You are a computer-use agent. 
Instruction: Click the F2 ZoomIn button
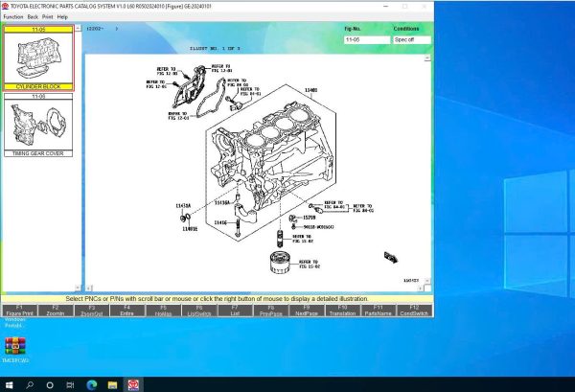click(56, 311)
